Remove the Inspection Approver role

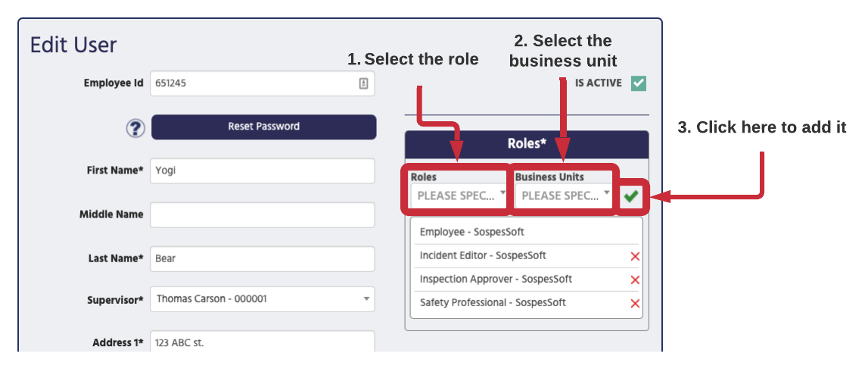635,280
